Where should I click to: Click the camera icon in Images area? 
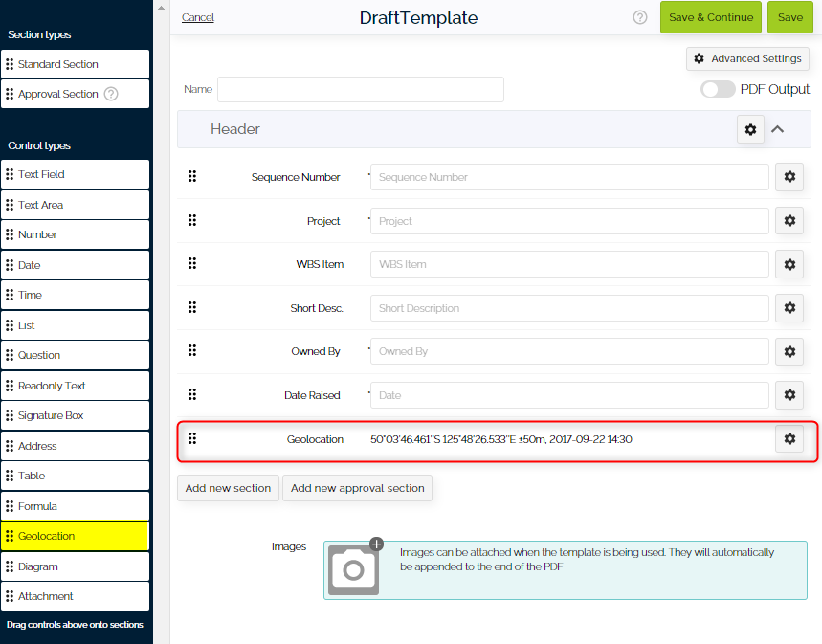click(x=354, y=569)
